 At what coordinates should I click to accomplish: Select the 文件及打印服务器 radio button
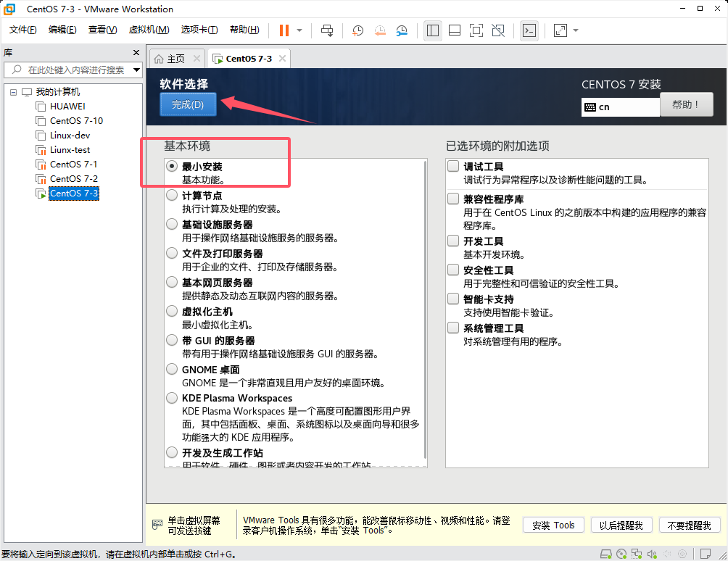[172, 254]
